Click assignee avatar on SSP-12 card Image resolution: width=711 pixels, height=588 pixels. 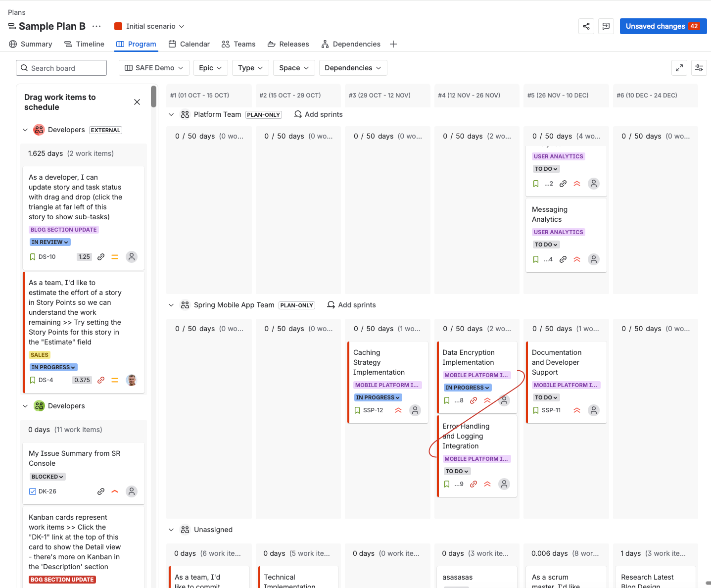click(x=415, y=410)
